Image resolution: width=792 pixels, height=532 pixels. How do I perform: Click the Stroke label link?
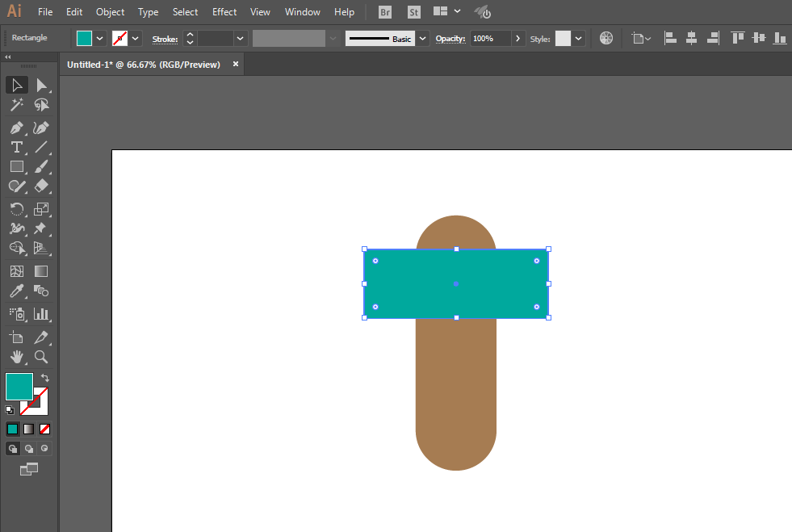[165, 39]
